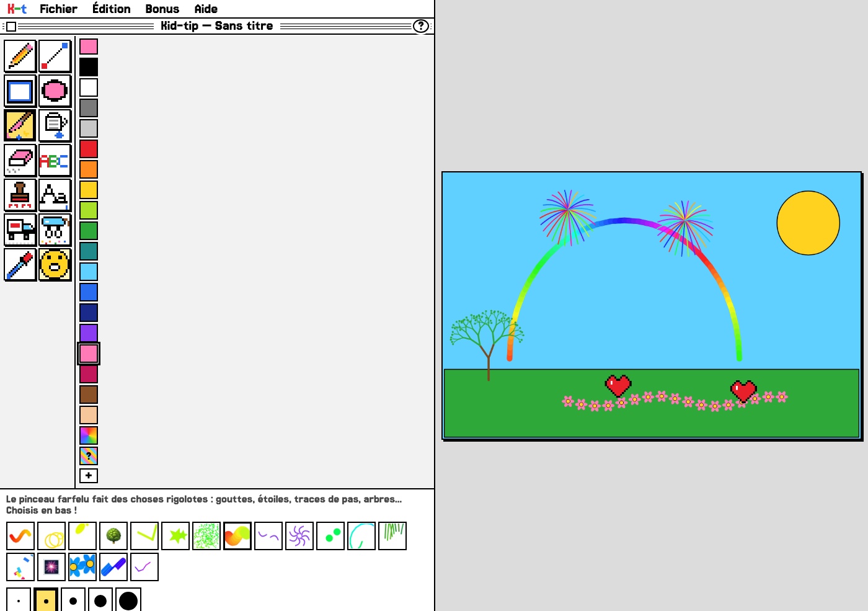Choose the Aa letter stamp tool
The height and width of the screenshot is (611, 868).
(55, 195)
